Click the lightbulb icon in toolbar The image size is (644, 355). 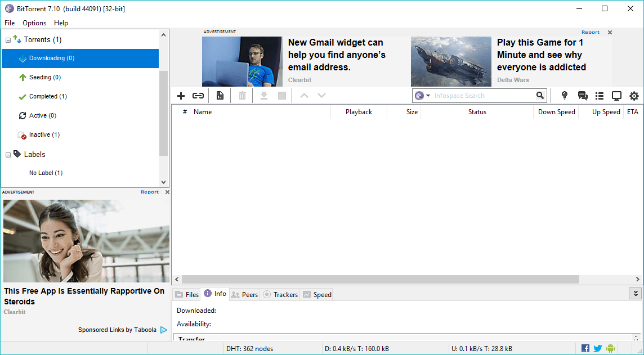565,96
